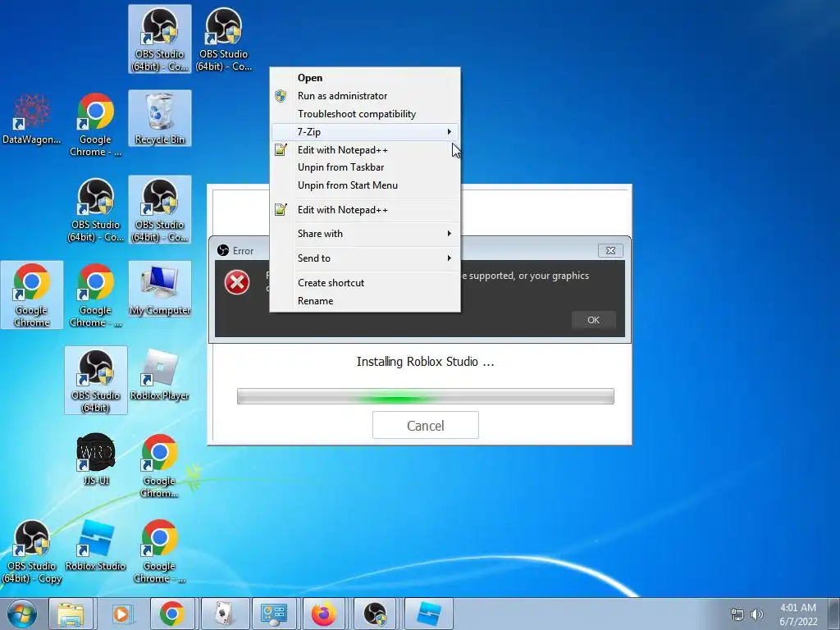
Task: Select the OBS Studio shortcut directly above My Computer
Action: coord(160,209)
